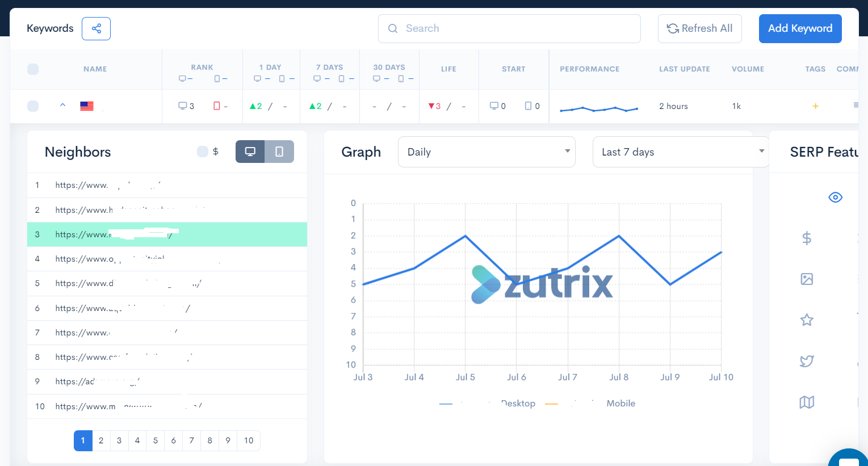The width and height of the screenshot is (868, 466).
Task: Open the neighbor URL ranked 2
Action: [x=131, y=210]
